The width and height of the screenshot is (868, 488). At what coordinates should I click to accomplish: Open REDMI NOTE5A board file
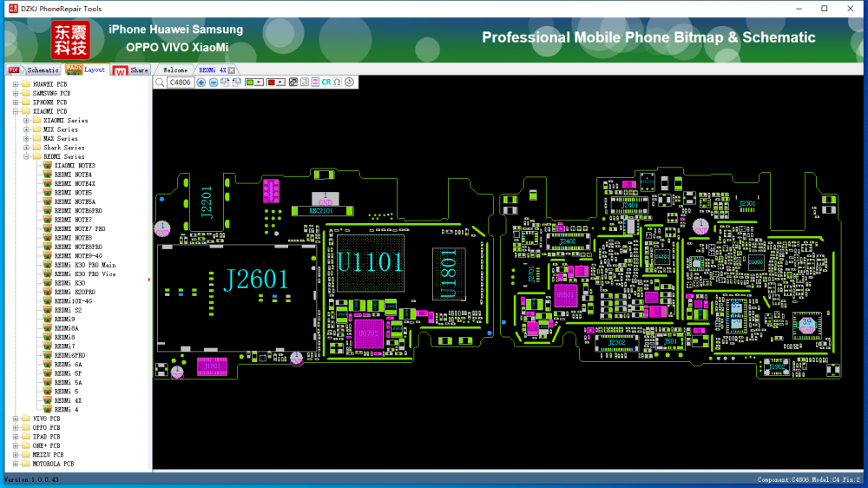(x=75, y=201)
